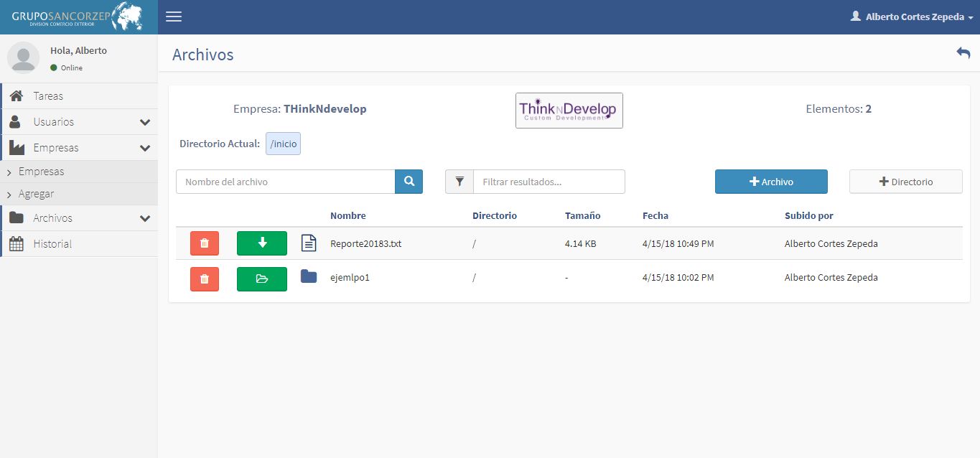This screenshot has width=980, height=458.
Task: Click the user avatar in the sidebar
Action: [23, 57]
